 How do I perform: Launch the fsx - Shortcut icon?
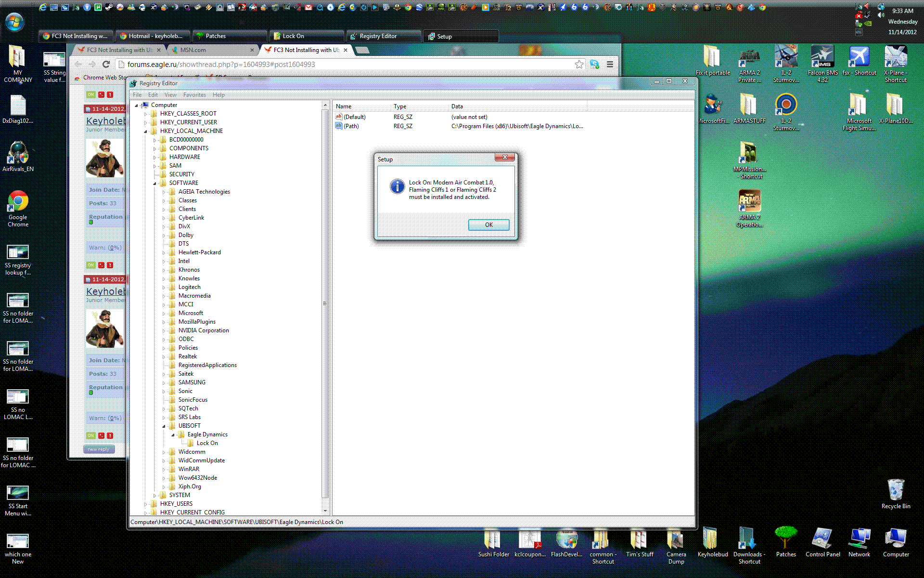(859, 60)
